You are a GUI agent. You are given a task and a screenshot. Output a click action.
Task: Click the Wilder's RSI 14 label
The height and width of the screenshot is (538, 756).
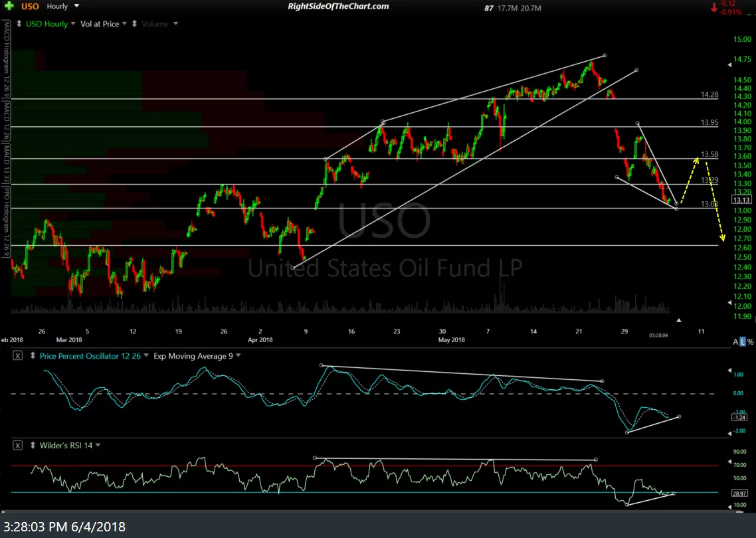tap(66, 446)
